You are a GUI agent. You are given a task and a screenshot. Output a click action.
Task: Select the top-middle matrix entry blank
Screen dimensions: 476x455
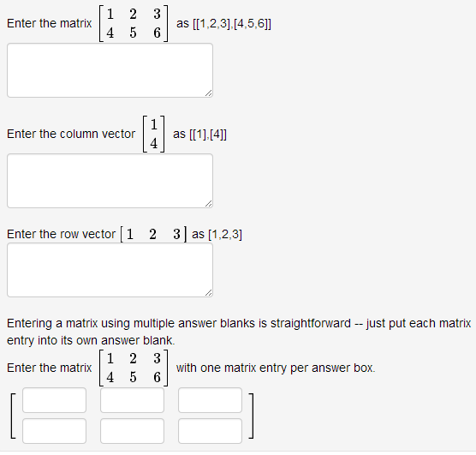133,400
